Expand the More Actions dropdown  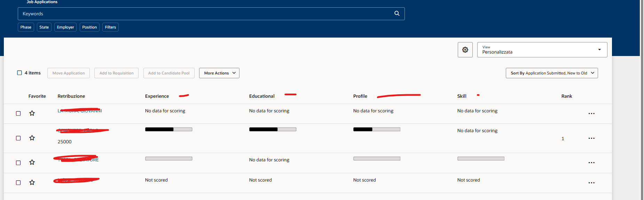(219, 73)
